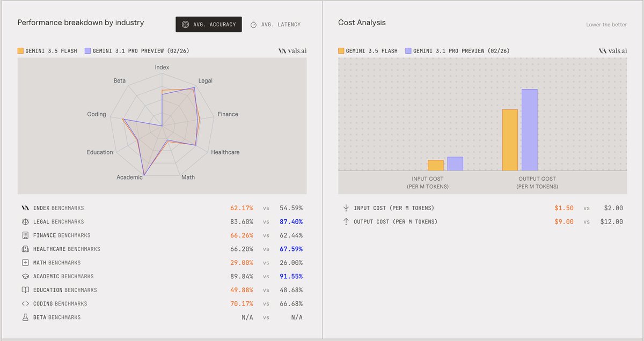Viewport: 644px width, 341px height.
Task: Click the Coding axis label on radar chart
Action: pyautogui.click(x=97, y=115)
